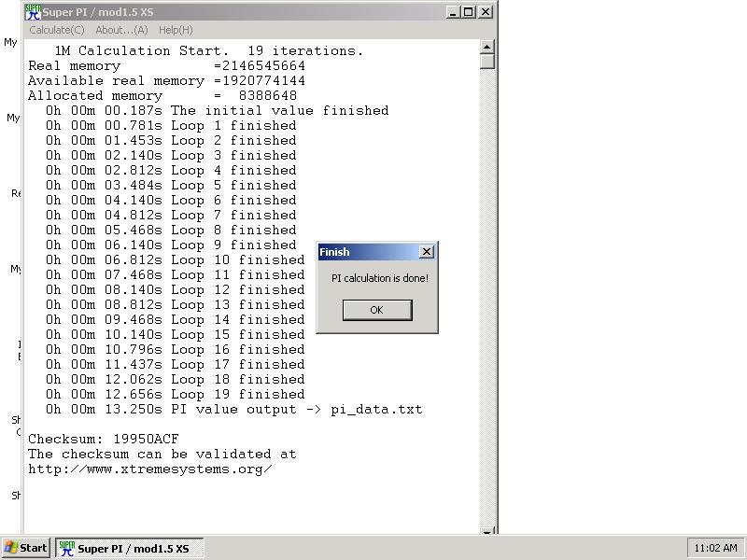Click the 'Loop 3 finished' line

(x=171, y=155)
